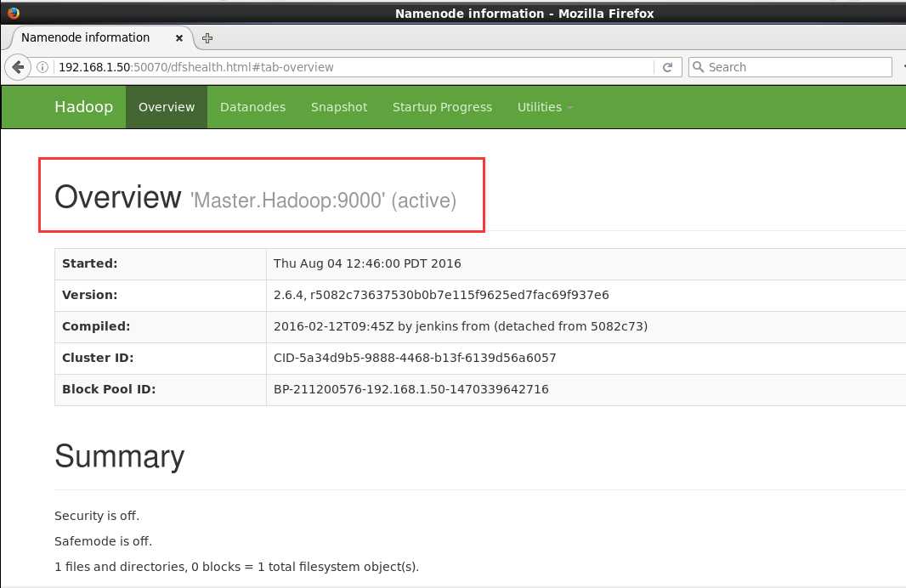Click the Started: label cell
906x588 pixels.
[161, 264]
